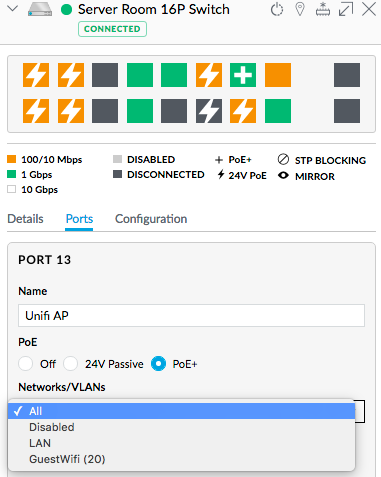Select disconnected port 10

pos(174,111)
